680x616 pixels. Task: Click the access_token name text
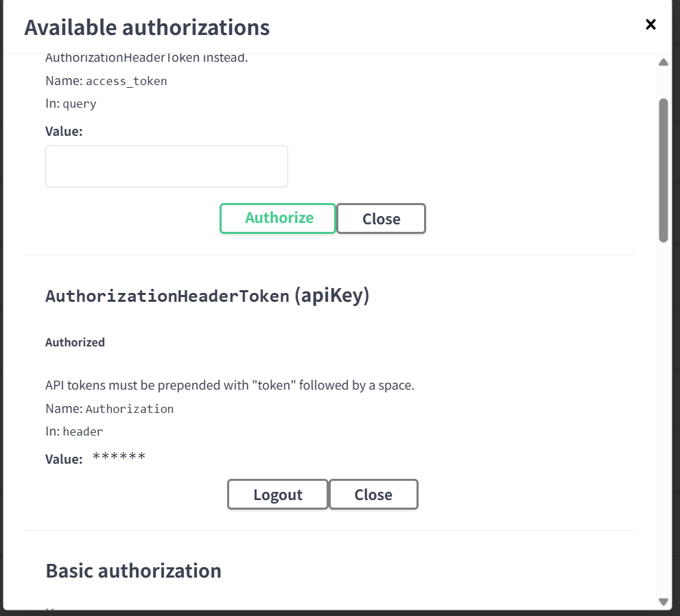[126, 81]
